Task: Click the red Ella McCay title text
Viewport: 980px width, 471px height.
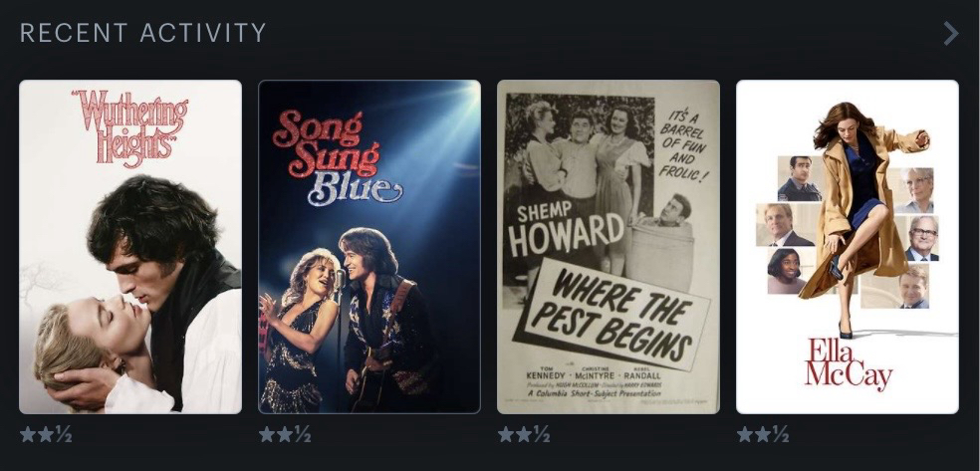Action: tap(848, 364)
